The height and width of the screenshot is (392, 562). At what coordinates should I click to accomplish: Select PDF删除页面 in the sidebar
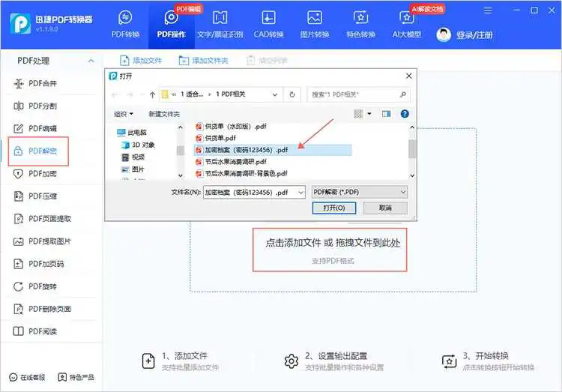pos(42,309)
